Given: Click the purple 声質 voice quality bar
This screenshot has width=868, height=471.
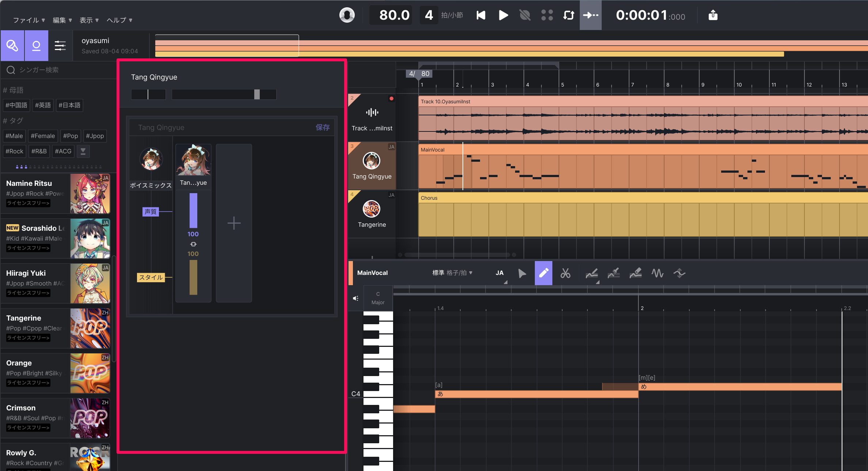Looking at the screenshot, I should point(193,211).
